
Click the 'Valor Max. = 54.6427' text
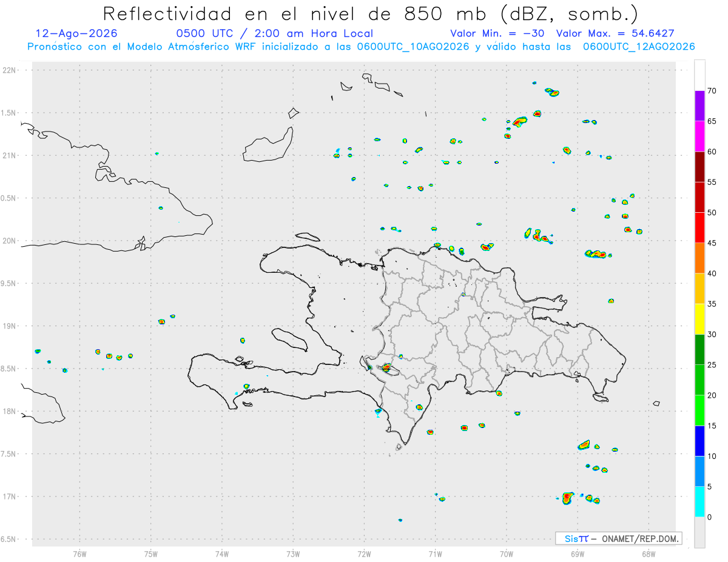pos(615,33)
